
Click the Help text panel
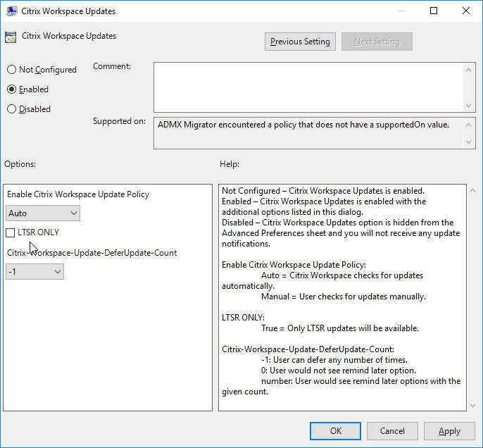pos(342,297)
